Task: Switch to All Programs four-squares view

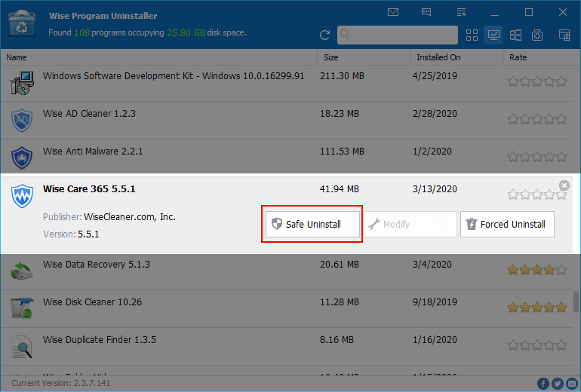Action: click(472, 35)
